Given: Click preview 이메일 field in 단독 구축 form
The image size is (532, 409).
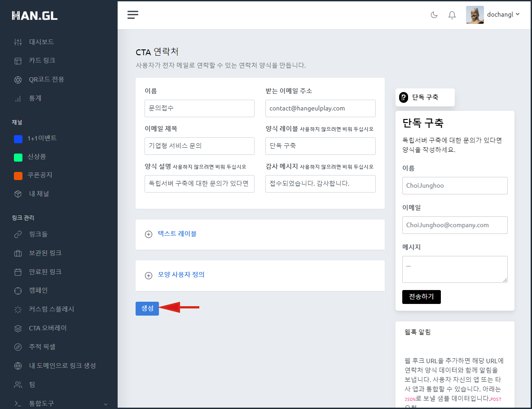Looking at the screenshot, I should pos(455,225).
